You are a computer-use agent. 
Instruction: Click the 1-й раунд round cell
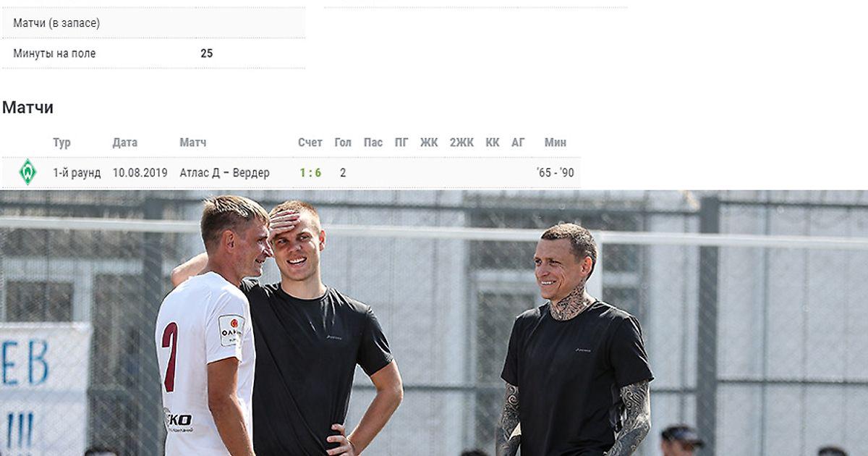tap(77, 173)
